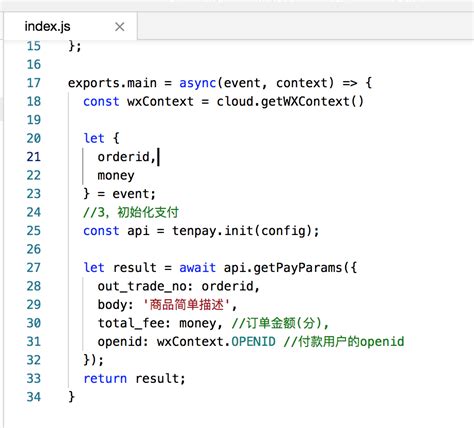
Task: Click line number 26 in gutter
Action: 34,249
